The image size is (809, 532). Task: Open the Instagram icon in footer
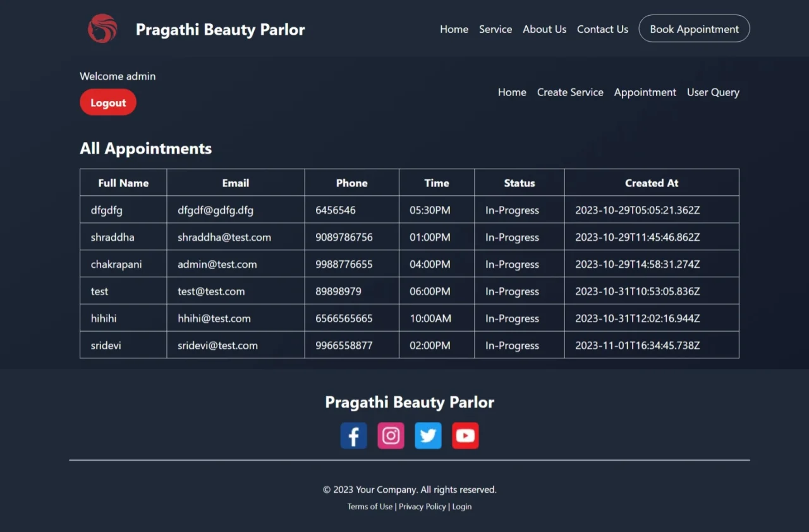click(x=391, y=436)
